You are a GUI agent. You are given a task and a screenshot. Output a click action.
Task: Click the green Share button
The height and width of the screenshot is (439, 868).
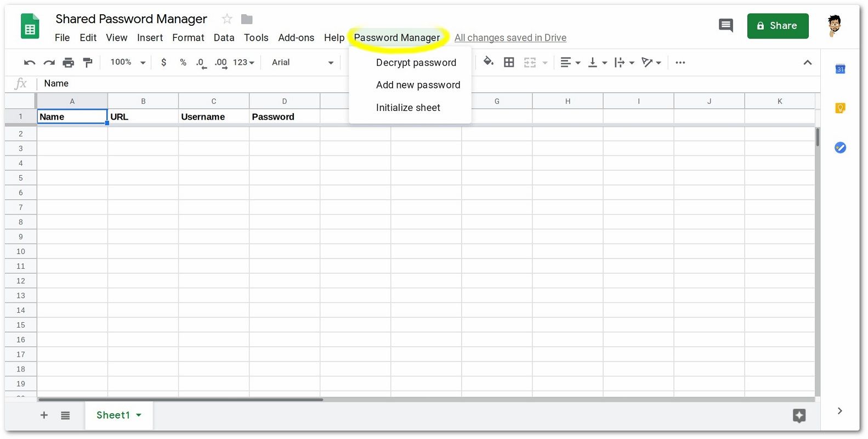778,26
